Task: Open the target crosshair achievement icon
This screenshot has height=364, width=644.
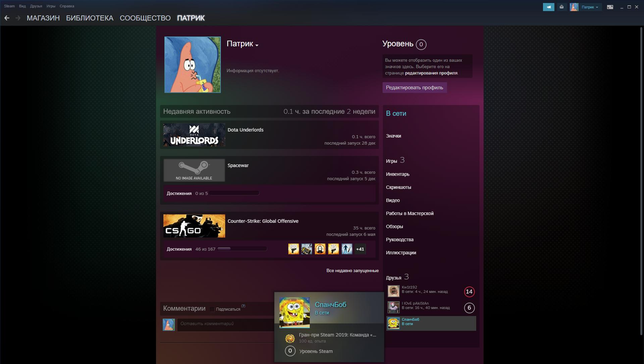Action: [320, 249]
